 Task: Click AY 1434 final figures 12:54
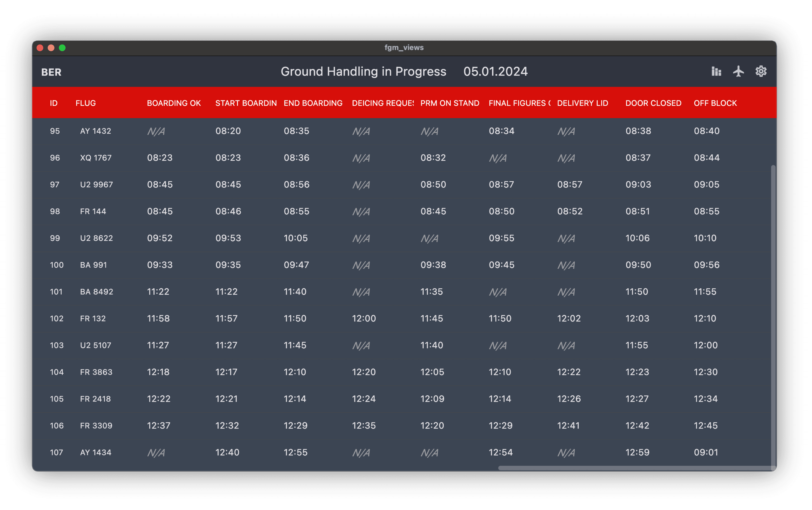501,452
